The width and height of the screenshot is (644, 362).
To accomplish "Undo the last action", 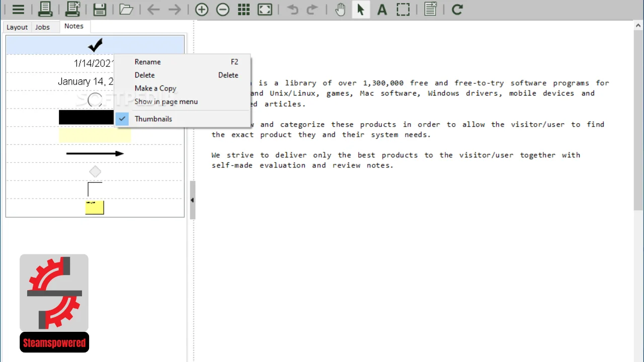I will pyautogui.click(x=292, y=9).
